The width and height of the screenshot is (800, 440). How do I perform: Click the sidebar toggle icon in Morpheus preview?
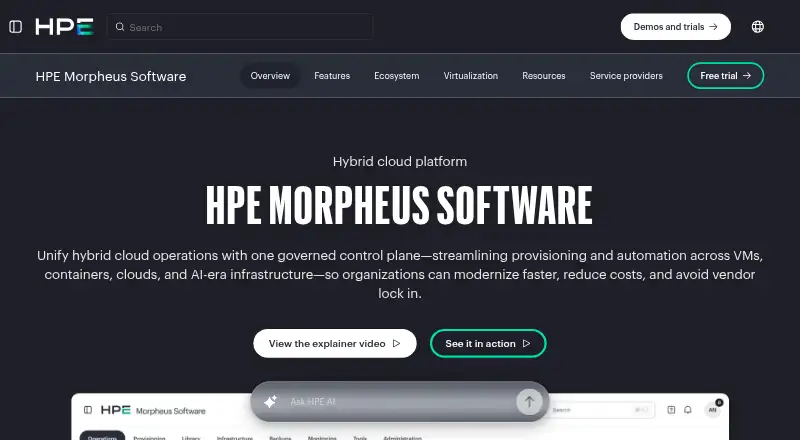88,410
